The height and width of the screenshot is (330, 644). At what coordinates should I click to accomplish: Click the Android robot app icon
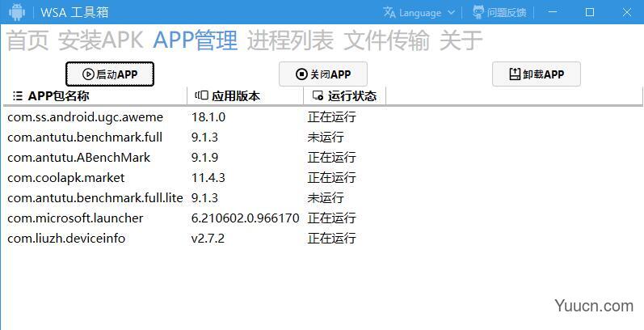pyautogui.click(x=17, y=12)
